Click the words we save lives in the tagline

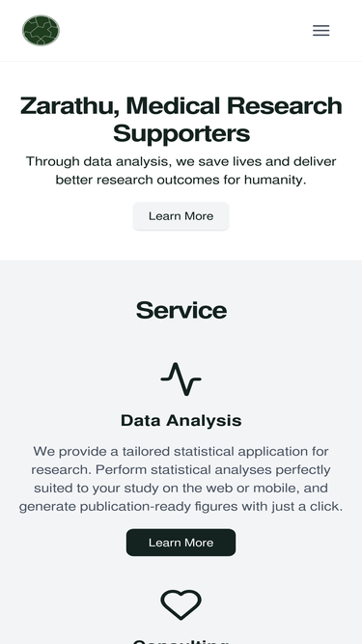click(219, 161)
